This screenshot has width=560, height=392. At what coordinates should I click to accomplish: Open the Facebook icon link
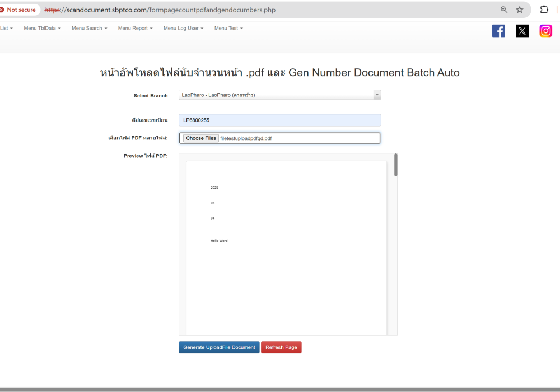click(498, 31)
